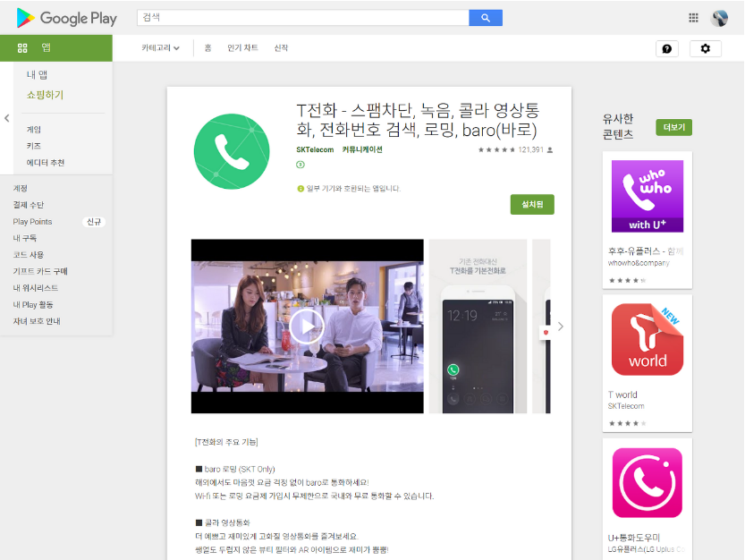Collapse sidebar with left chevron arrow
Viewport: 745px width, 560px height.
tap(6, 118)
